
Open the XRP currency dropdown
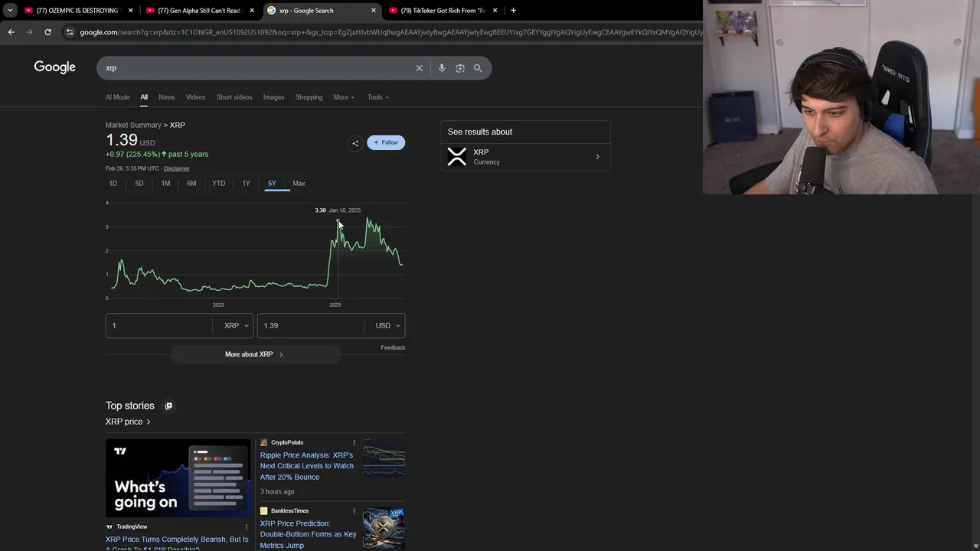tap(236, 326)
